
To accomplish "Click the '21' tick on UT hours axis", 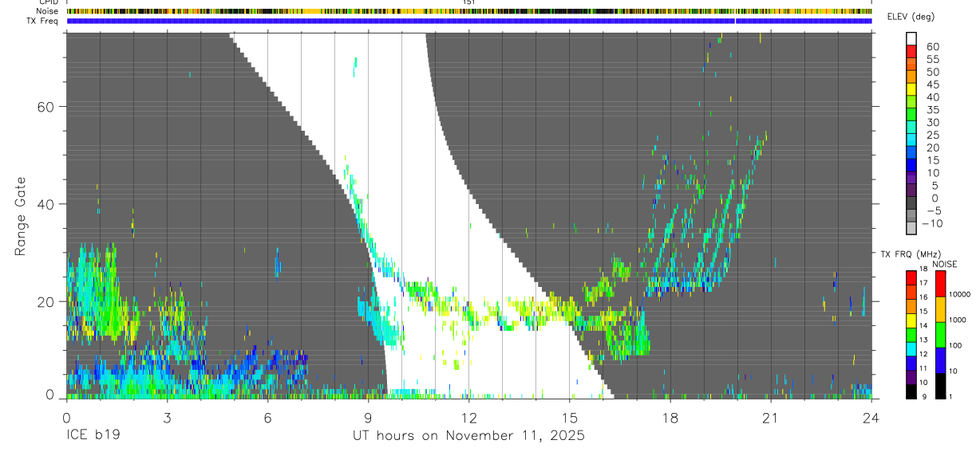I will click(771, 417).
